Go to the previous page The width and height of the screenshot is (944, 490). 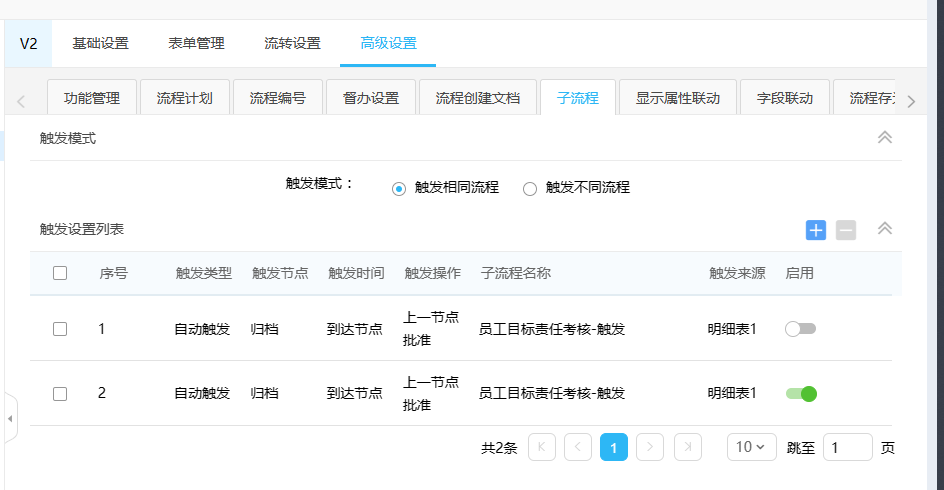click(x=578, y=447)
